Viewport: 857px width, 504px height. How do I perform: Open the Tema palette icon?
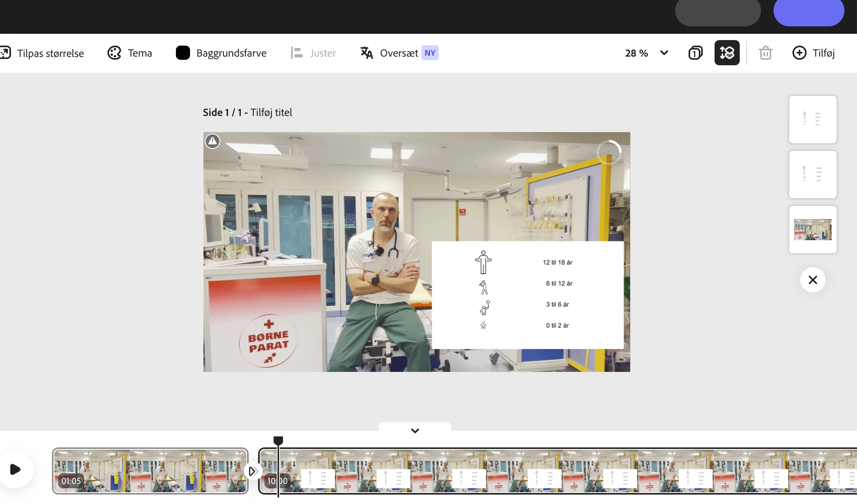(x=114, y=53)
